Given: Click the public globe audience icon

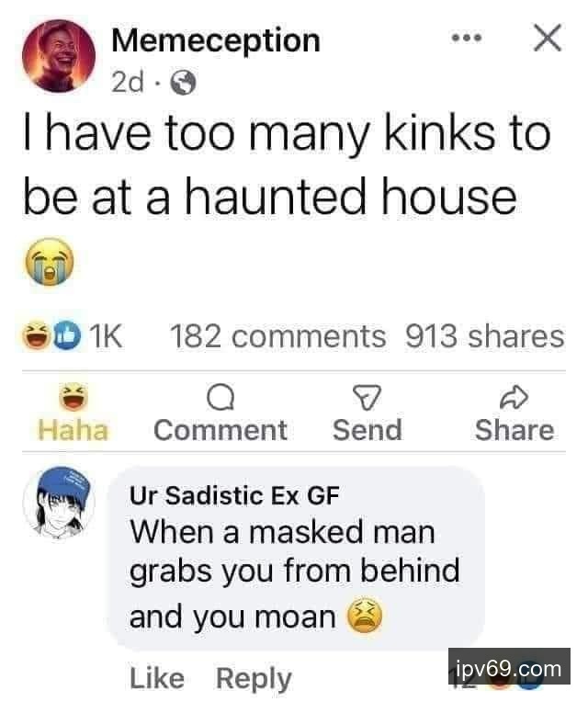Looking at the screenshot, I should tap(184, 84).
